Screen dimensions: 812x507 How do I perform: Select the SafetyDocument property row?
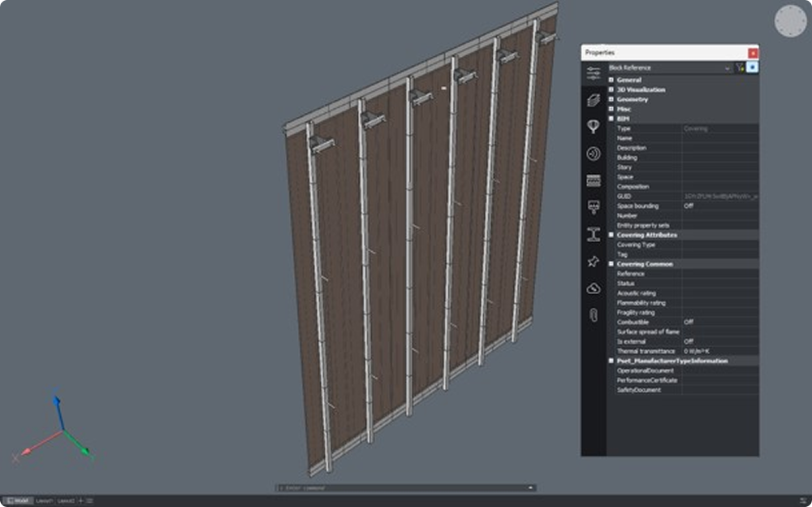pyautogui.click(x=687, y=390)
